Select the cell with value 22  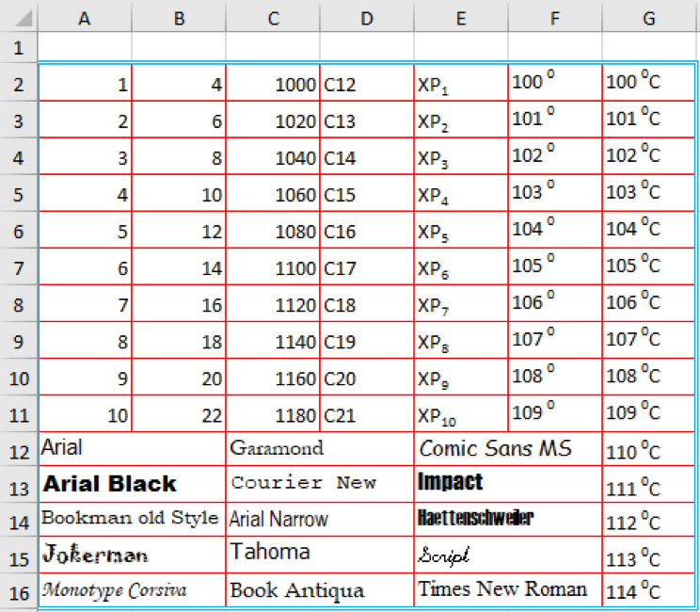[179, 415]
